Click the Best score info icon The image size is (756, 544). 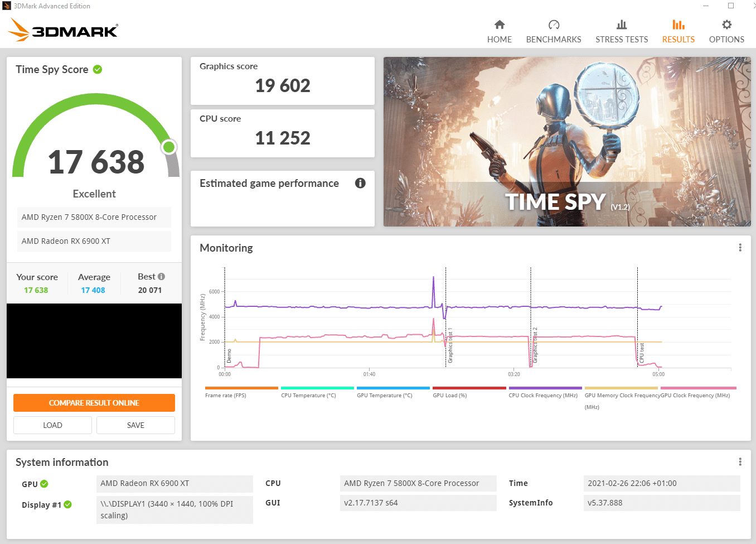pyautogui.click(x=161, y=277)
